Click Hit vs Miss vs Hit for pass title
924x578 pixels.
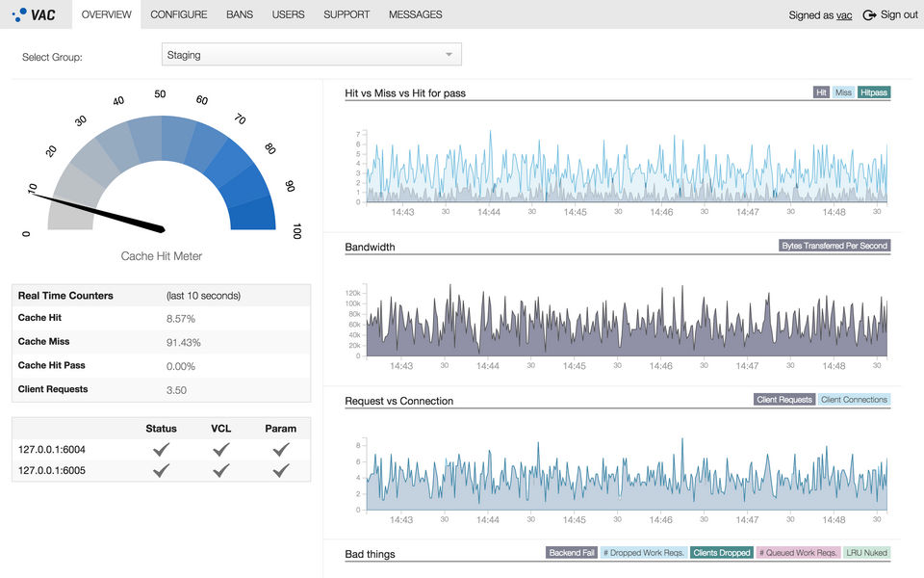tap(405, 92)
